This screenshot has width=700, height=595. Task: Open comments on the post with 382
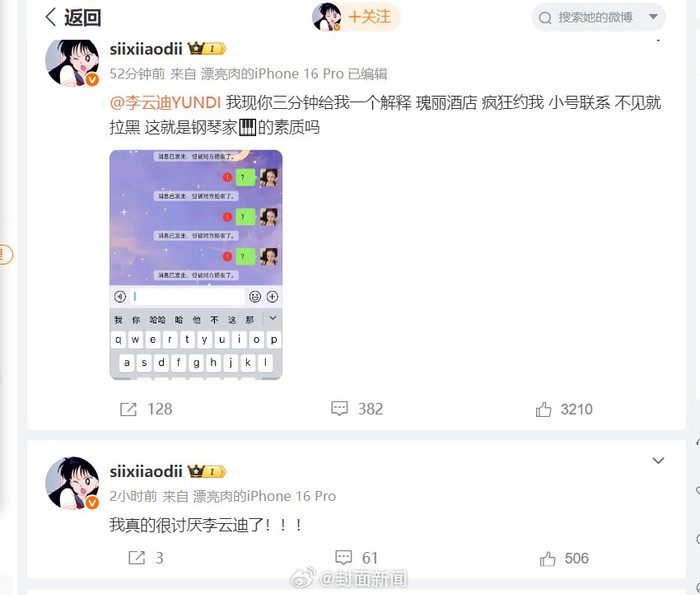point(357,408)
